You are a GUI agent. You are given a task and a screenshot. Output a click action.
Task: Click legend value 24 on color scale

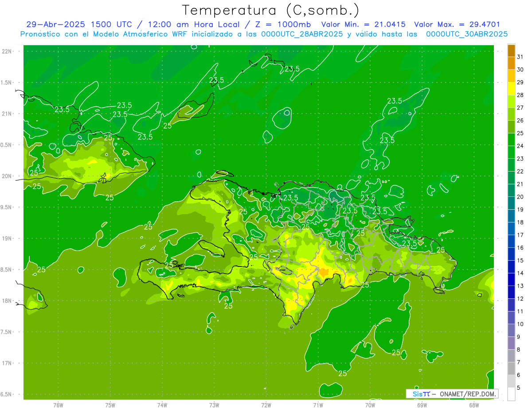click(520, 146)
